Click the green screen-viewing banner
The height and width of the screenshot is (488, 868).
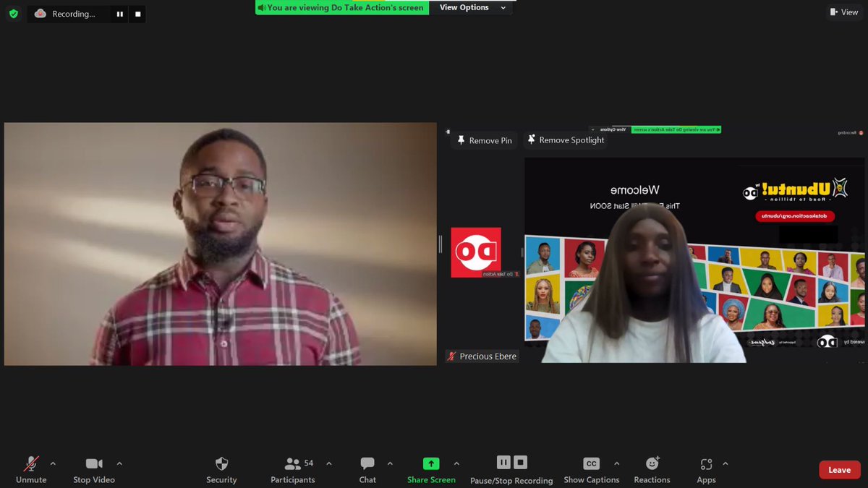[x=342, y=7]
